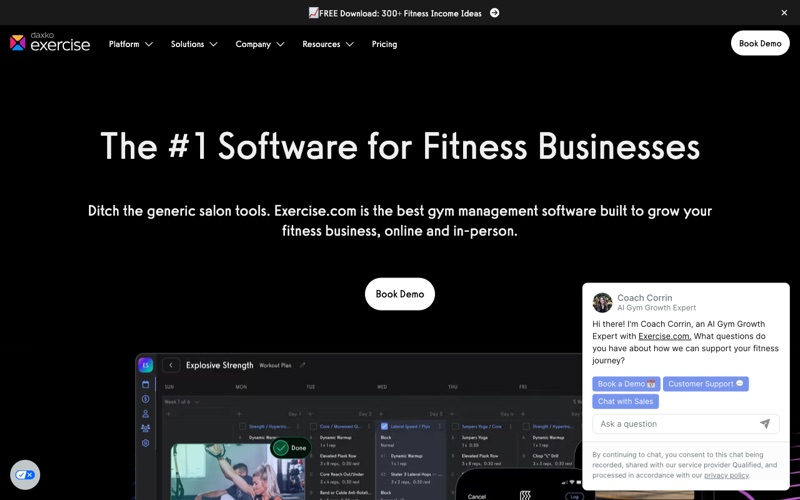
Task: Open options menu for Core / Movement workout
Action: point(369,426)
